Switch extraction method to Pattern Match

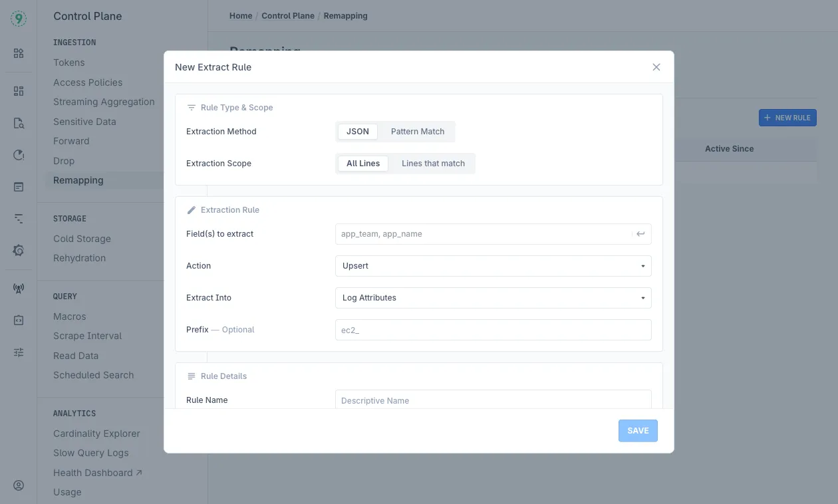click(418, 132)
